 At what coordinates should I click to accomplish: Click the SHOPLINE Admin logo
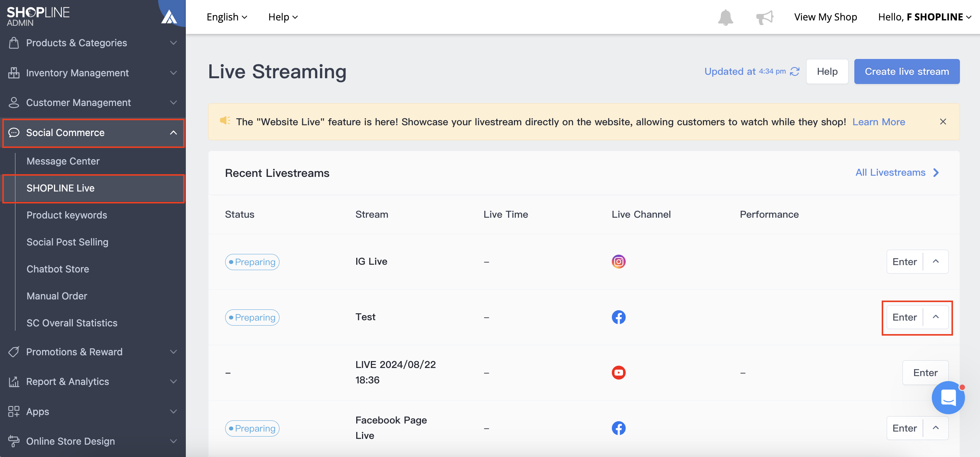coord(38,17)
